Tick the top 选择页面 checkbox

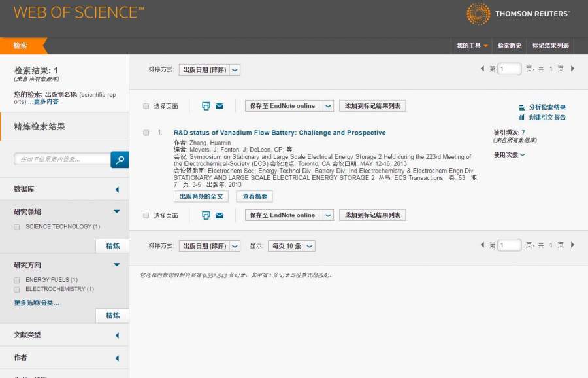[146, 106]
